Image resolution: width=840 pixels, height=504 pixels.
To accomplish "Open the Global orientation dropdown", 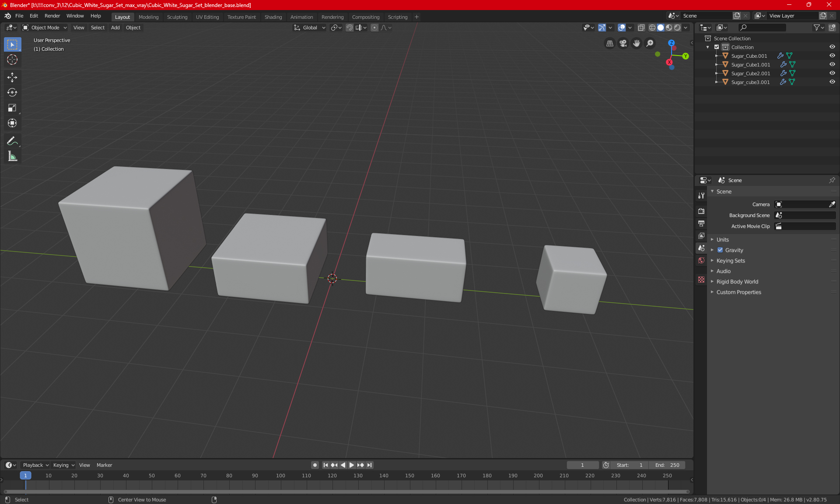I will click(x=309, y=28).
